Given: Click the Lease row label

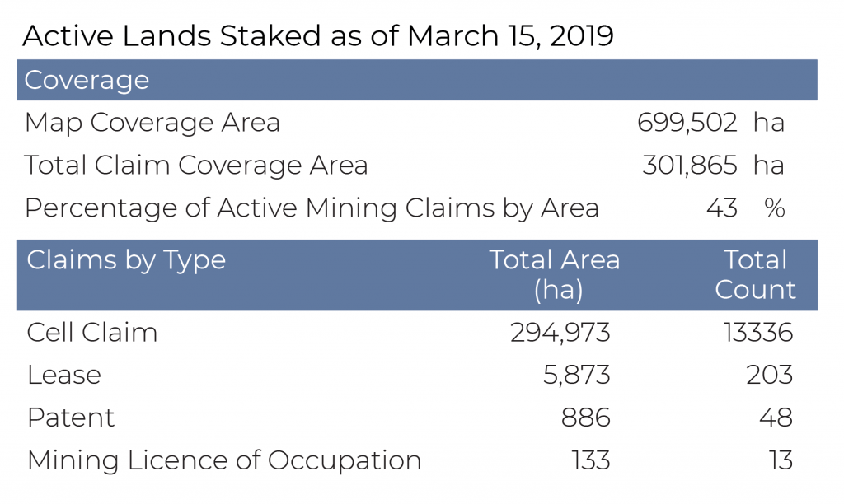Looking at the screenshot, I should (x=64, y=375).
